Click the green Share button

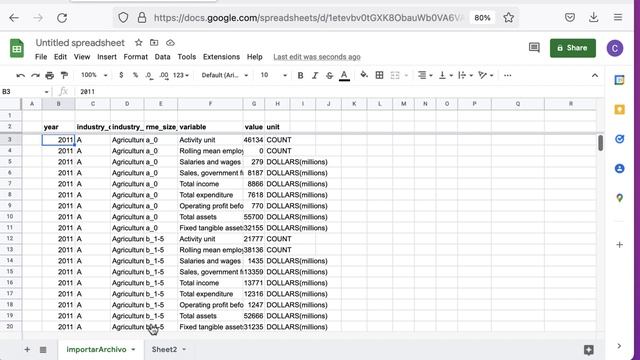(573, 48)
